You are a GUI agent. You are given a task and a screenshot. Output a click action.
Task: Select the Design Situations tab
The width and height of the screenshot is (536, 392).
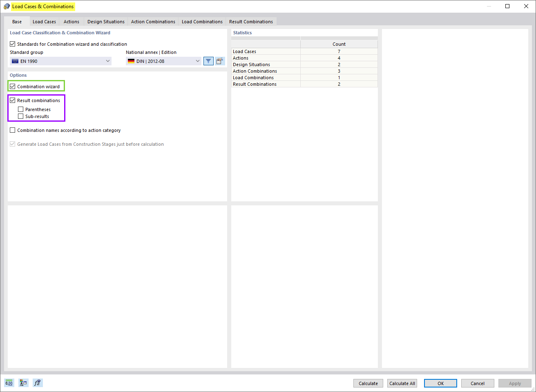click(x=105, y=21)
